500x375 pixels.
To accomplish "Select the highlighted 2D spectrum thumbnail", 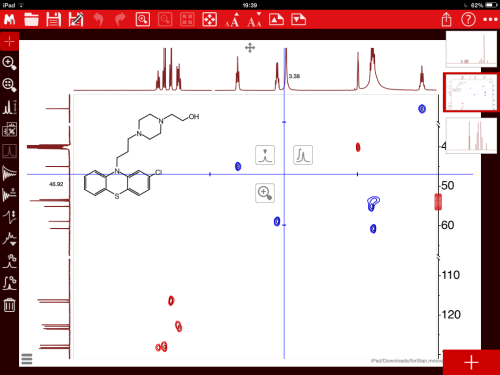I will click(x=471, y=92).
